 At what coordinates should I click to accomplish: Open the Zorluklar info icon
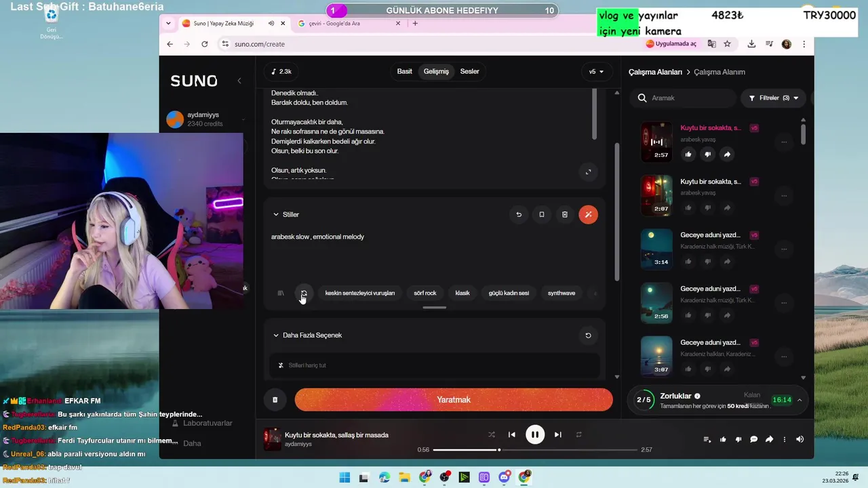[697, 396]
